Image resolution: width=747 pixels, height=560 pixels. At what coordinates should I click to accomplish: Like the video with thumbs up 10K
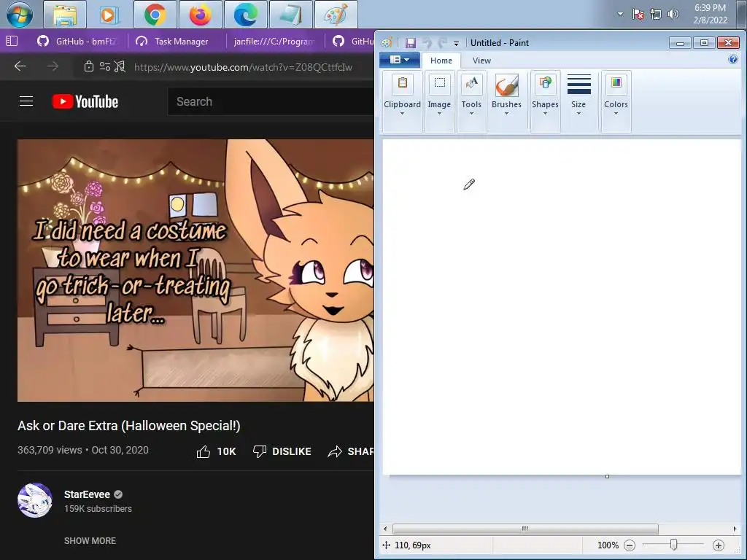216,451
